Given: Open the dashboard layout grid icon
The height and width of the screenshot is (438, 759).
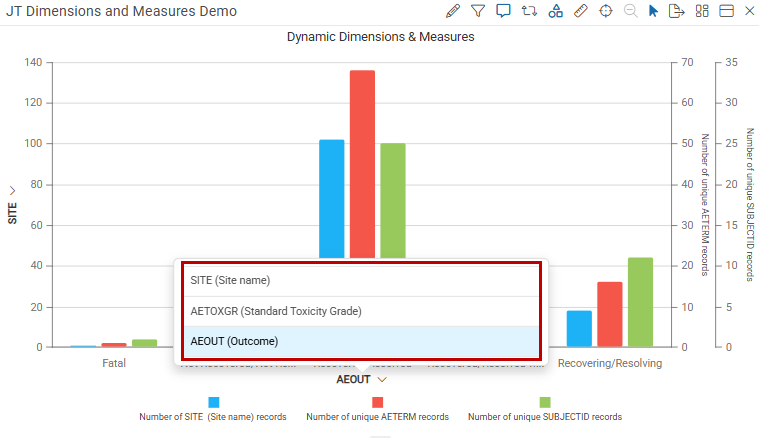Looking at the screenshot, I should pos(702,11).
